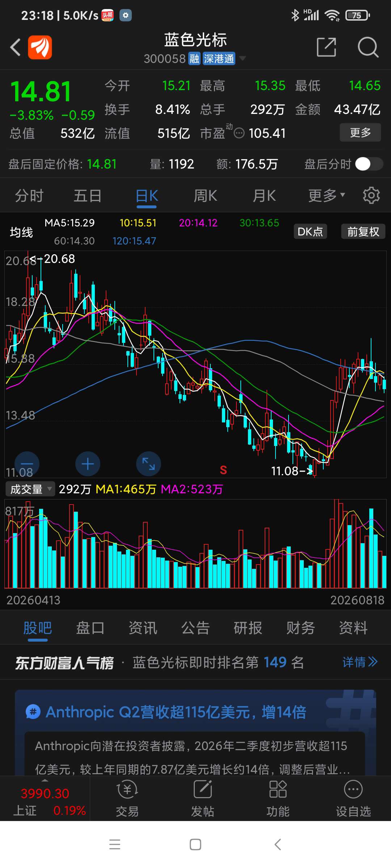Zoom out the chart with minus button

[27, 464]
